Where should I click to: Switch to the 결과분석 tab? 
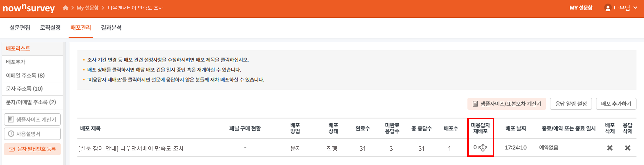pos(111,28)
